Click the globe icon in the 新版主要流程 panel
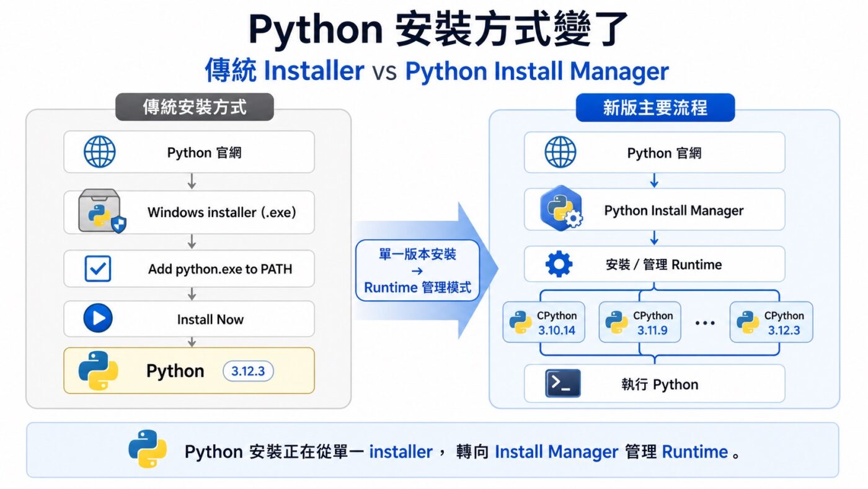This screenshot has width=868, height=489. [x=560, y=153]
